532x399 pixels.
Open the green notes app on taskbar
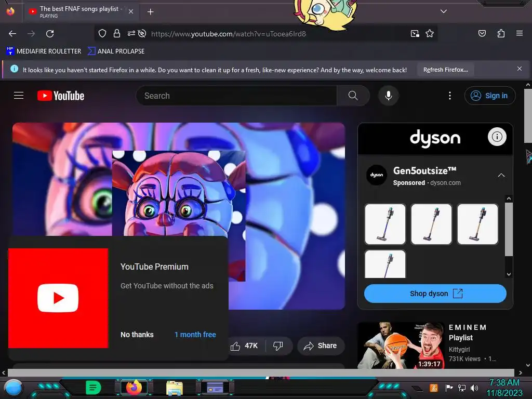point(93,388)
